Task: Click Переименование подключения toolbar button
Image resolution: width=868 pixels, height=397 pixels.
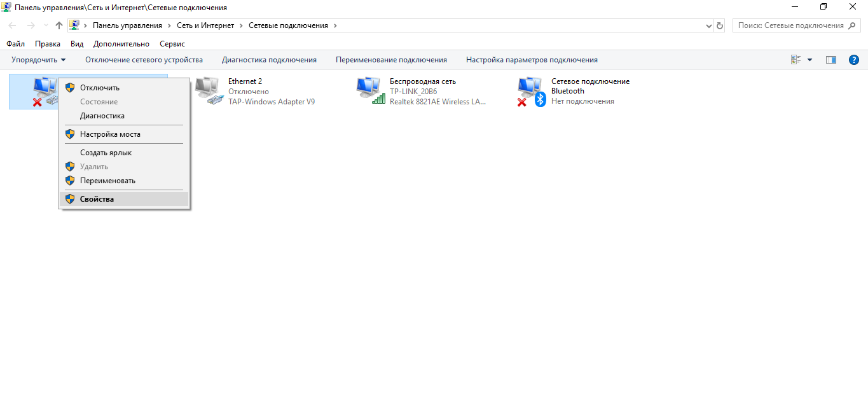Action: (x=391, y=60)
